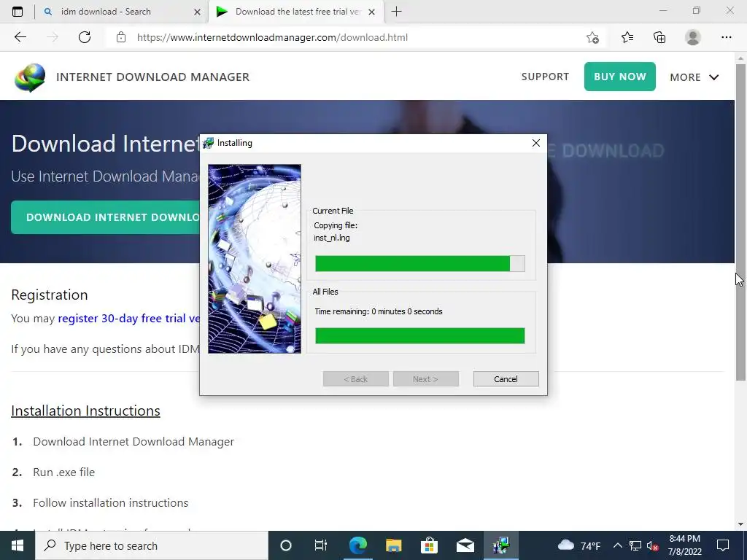Close the Download latest free trial tab

[x=371, y=12]
